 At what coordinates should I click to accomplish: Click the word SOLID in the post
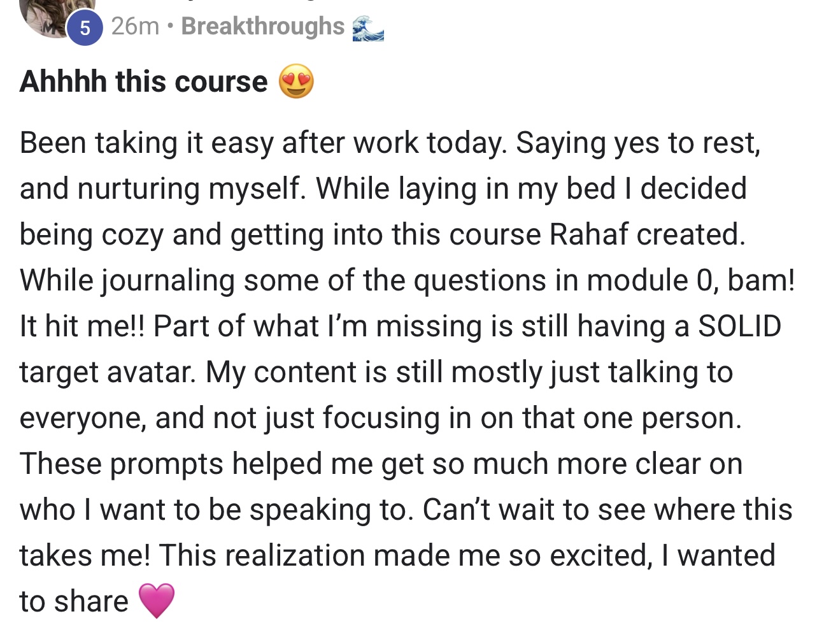click(739, 326)
